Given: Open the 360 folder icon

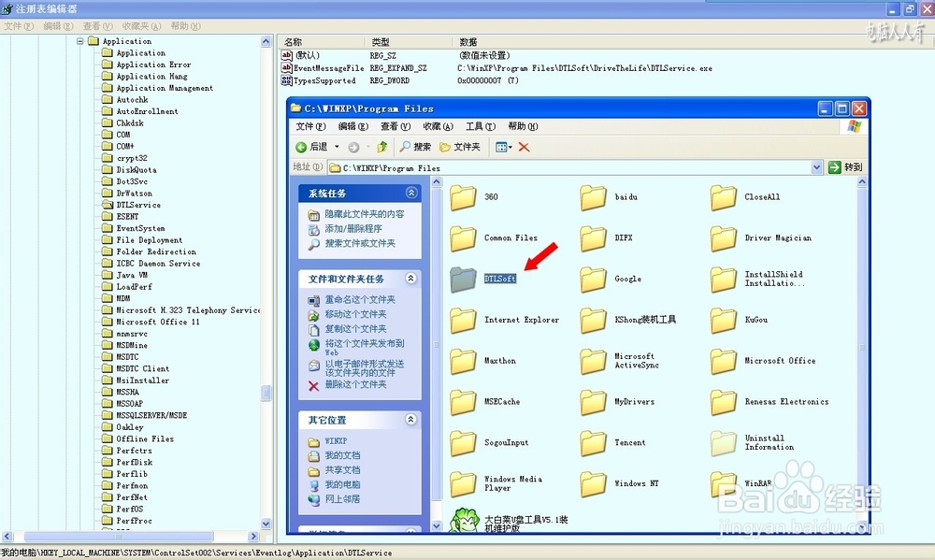Looking at the screenshot, I should pos(463,197).
